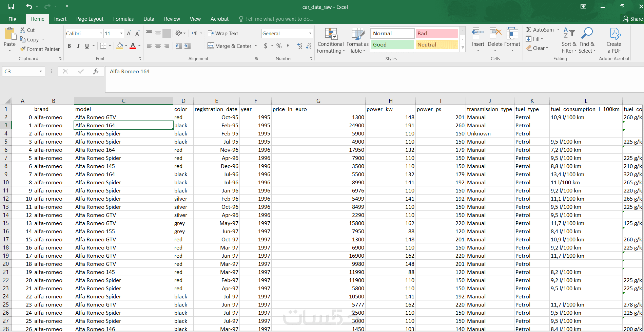Open the Name Box dropdown arrow
Screen dimensions: 644x332
41,71
